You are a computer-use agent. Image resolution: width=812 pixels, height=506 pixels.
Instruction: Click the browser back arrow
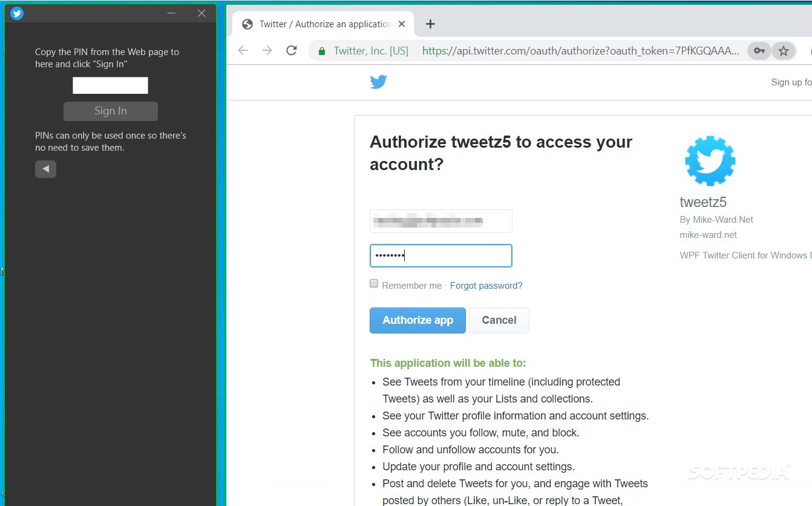click(243, 51)
